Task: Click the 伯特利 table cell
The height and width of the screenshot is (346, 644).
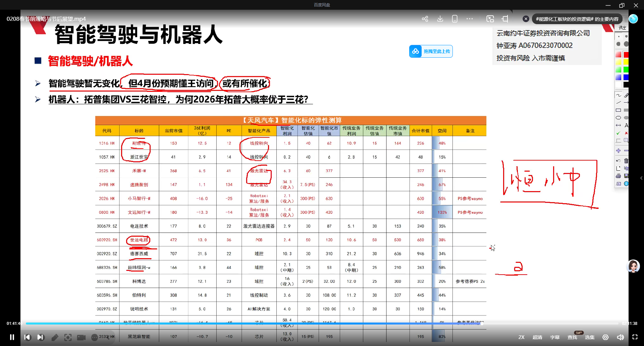Action: [x=139, y=295]
